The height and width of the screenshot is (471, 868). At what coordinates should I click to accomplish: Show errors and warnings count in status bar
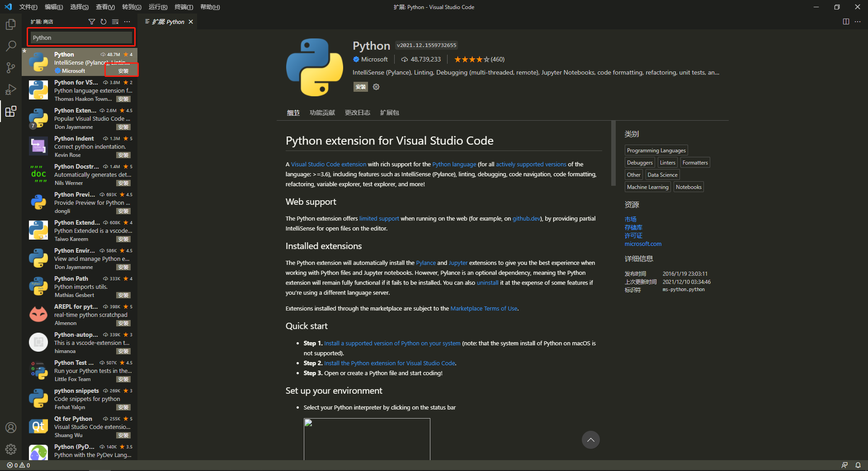[x=19, y=465]
